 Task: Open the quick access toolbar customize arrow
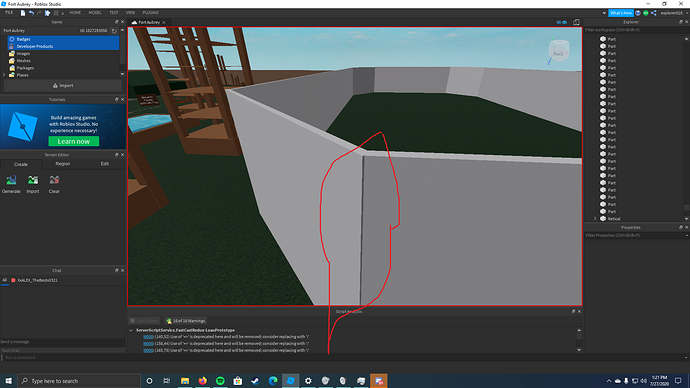coord(62,13)
